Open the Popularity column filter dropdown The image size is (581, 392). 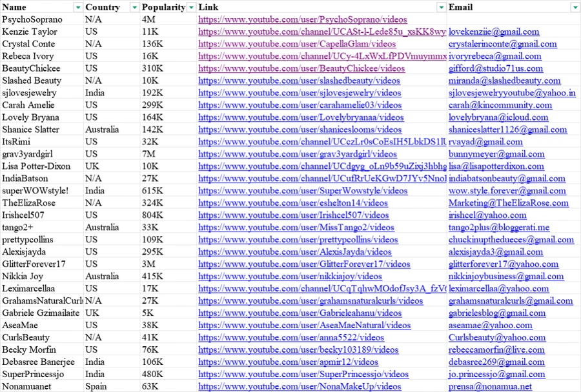click(191, 7)
